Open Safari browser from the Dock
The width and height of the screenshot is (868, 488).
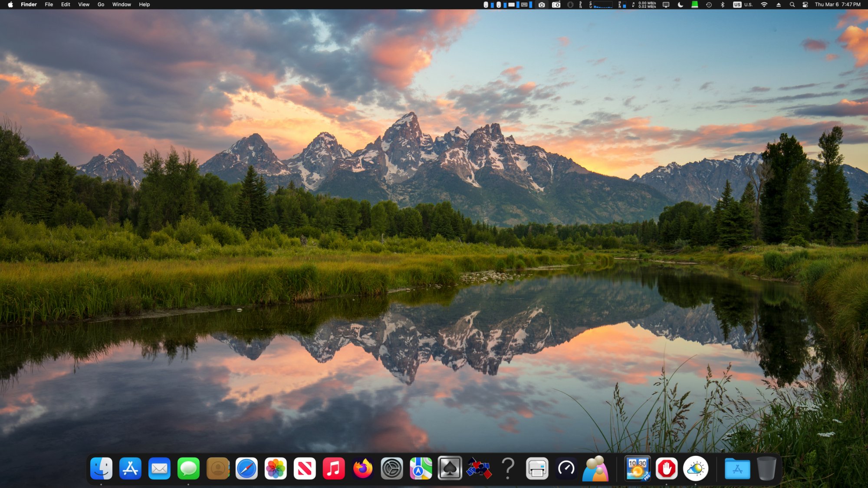coord(247,468)
